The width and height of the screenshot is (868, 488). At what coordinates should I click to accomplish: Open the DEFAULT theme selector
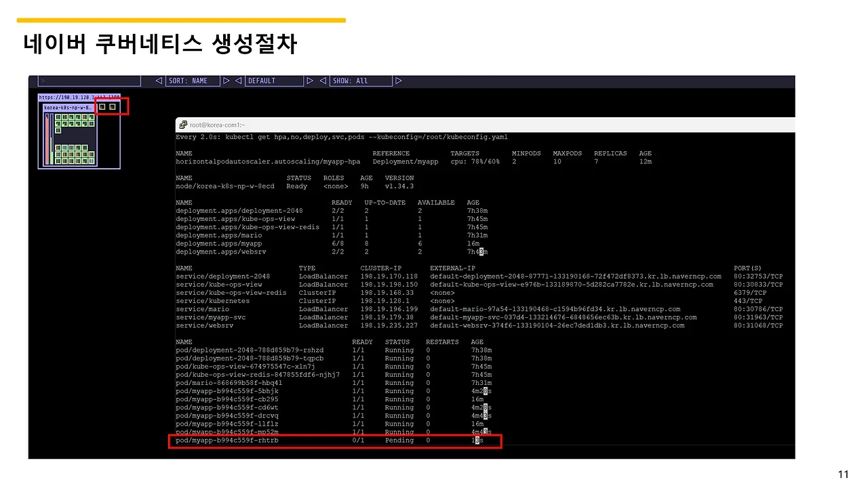coord(274,81)
